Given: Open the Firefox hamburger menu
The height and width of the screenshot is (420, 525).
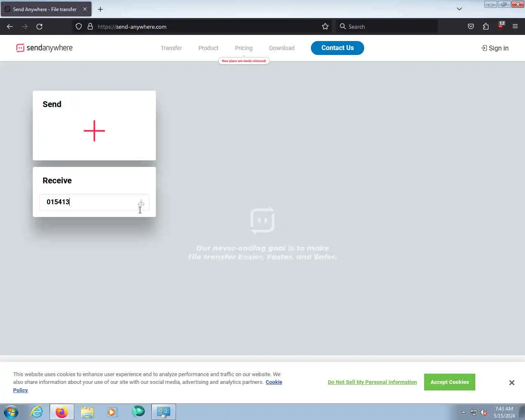Looking at the screenshot, I should [515, 27].
